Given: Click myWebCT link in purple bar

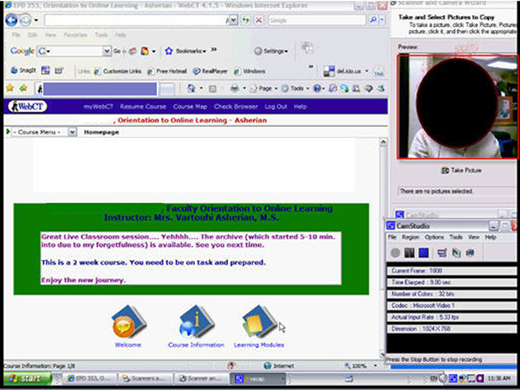Looking at the screenshot, I should point(98,107).
